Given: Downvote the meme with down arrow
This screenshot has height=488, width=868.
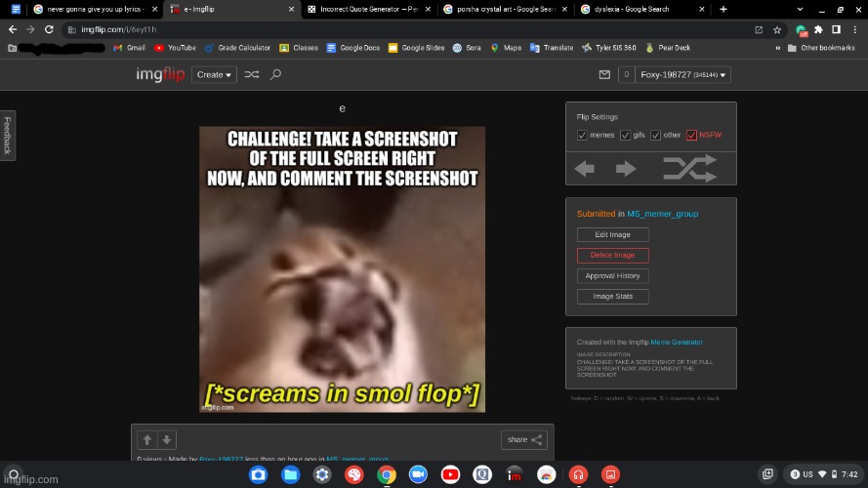Looking at the screenshot, I should pyautogui.click(x=167, y=440).
